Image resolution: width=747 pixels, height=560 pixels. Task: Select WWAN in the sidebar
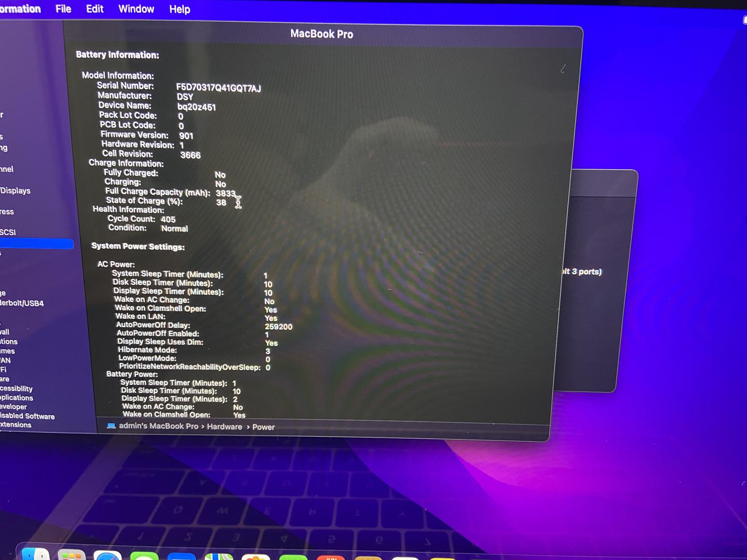[x=5, y=360]
